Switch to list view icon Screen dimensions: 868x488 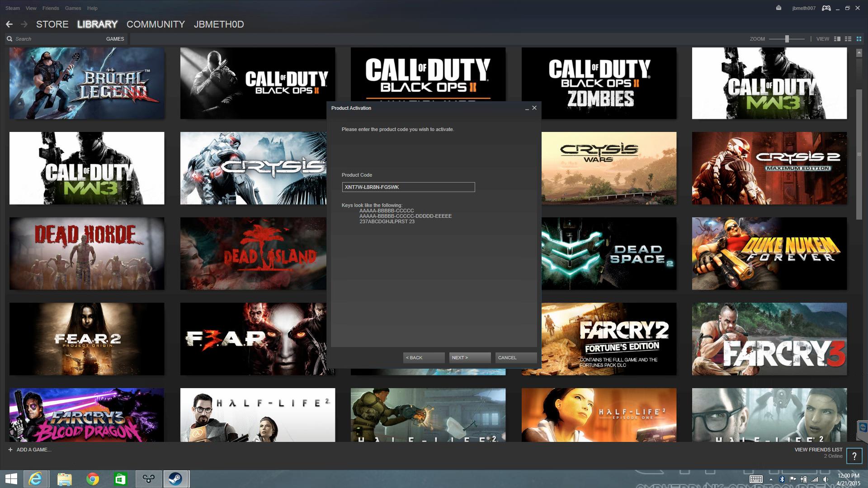click(848, 39)
